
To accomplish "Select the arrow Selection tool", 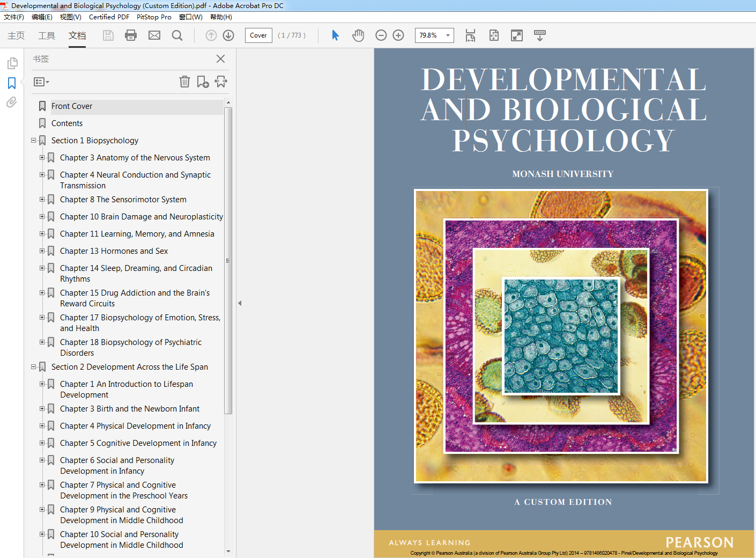I will click(335, 35).
